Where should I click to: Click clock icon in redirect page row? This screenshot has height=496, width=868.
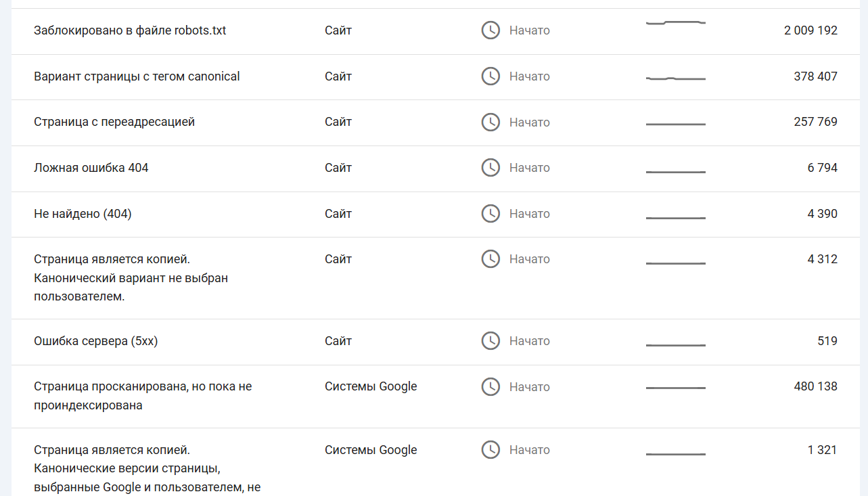coord(490,122)
